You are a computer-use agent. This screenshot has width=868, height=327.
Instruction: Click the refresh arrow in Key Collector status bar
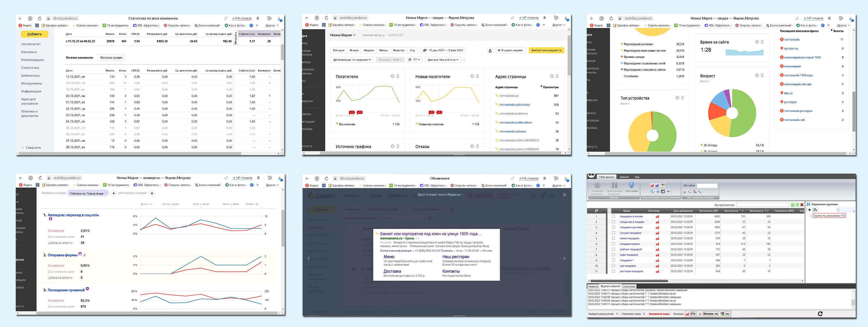tap(820, 314)
